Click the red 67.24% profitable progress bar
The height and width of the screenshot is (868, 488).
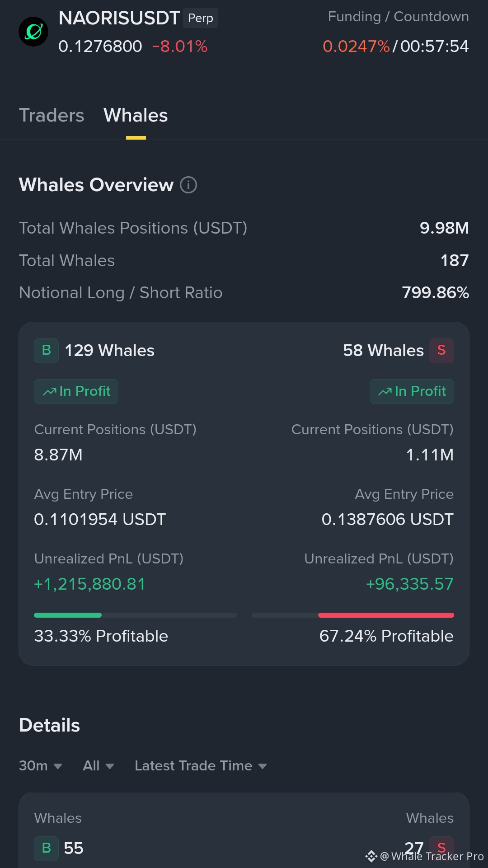pyautogui.click(x=386, y=615)
